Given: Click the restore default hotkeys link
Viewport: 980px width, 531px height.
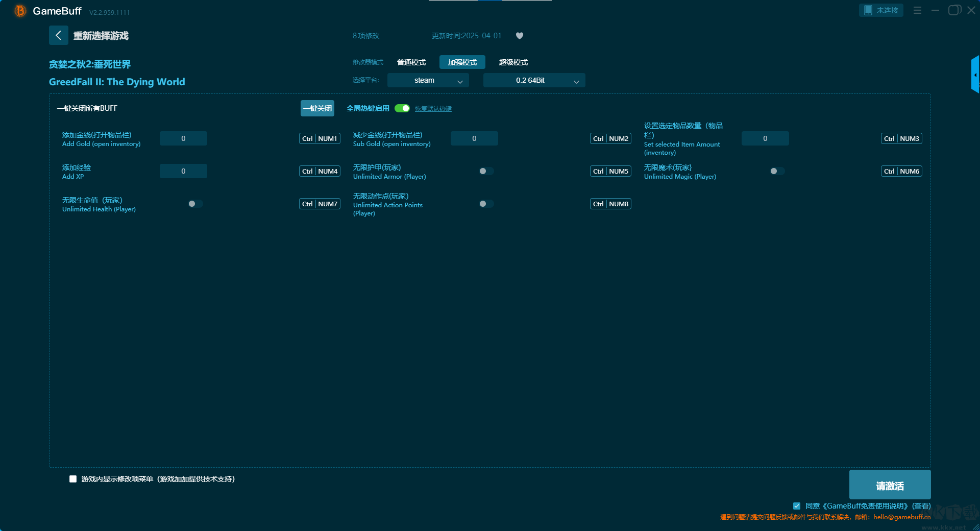Looking at the screenshot, I should pyautogui.click(x=433, y=109).
